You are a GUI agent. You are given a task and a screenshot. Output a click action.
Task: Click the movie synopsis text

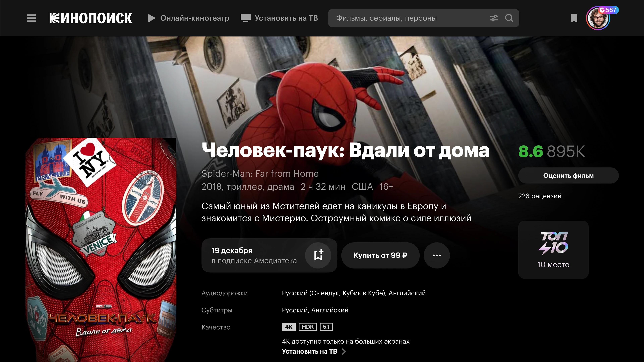tap(336, 212)
